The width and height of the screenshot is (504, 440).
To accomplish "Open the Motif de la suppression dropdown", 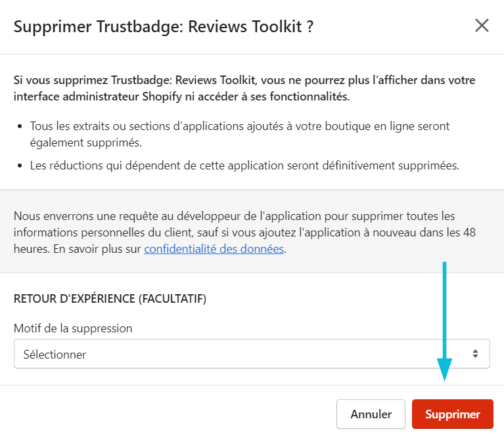I will (x=252, y=353).
